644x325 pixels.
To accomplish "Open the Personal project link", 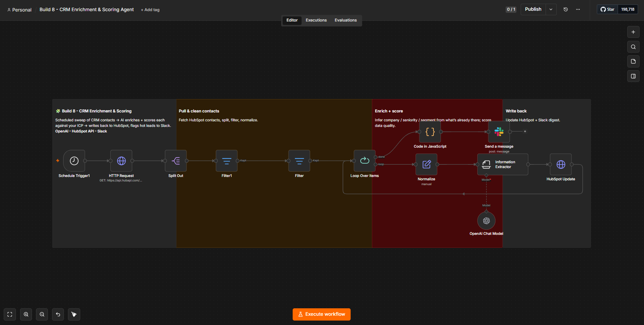I will [x=19, y=10].
